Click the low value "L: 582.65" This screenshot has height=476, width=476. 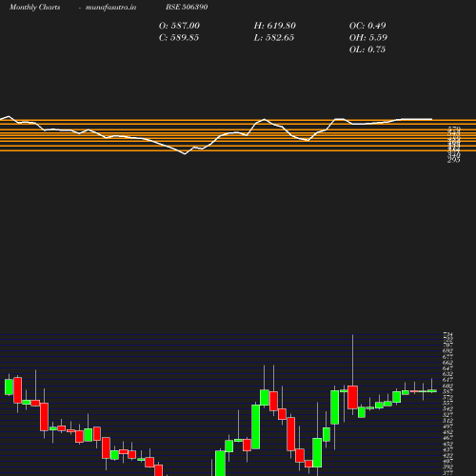pyautogui.click(x=274, y=38)
